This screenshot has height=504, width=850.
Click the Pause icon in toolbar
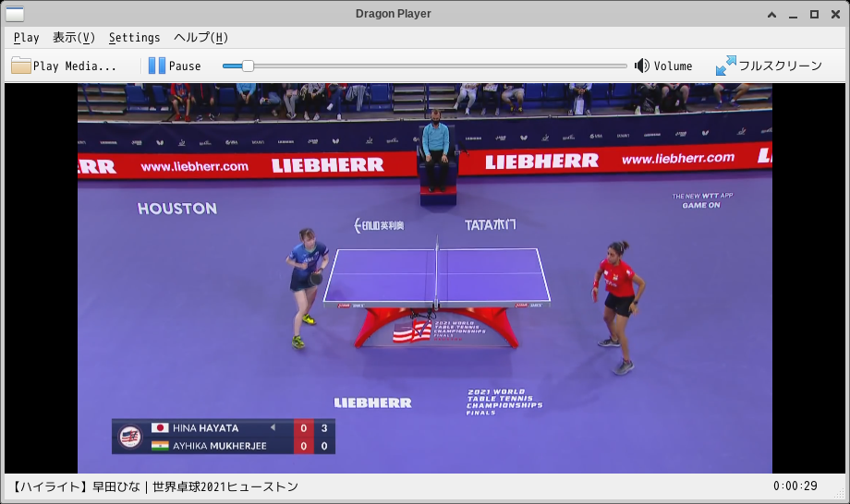tap(157, 66)
